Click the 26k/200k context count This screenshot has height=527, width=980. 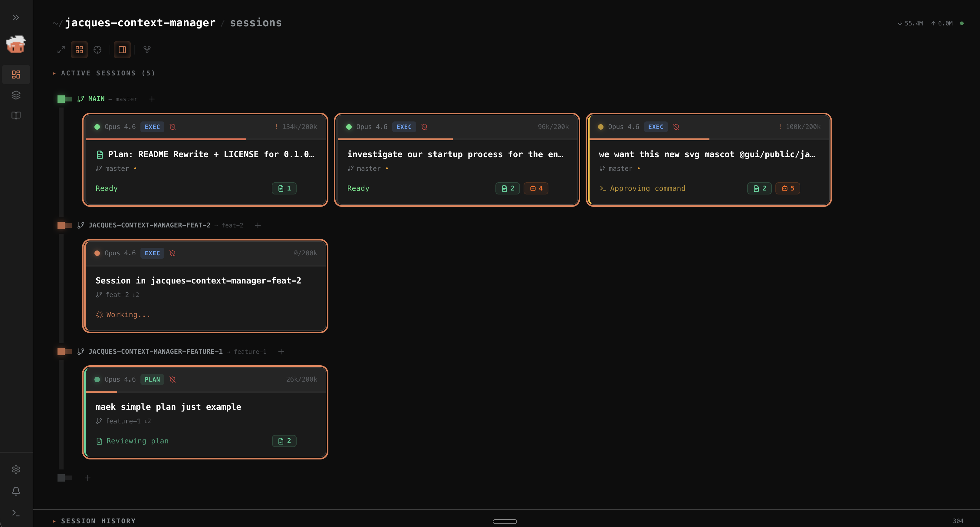point(301,380)
